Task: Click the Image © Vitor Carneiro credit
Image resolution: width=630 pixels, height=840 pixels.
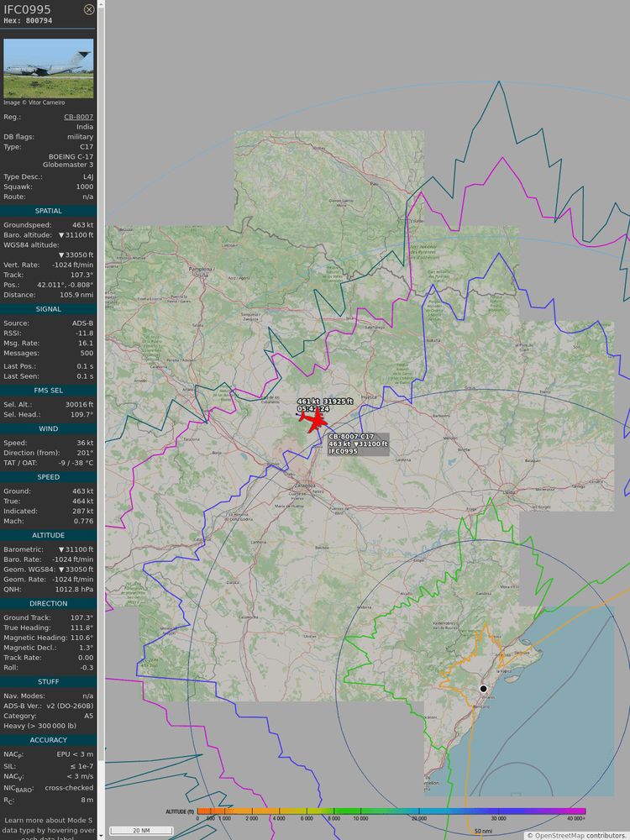Action: (x=34, y=102)
